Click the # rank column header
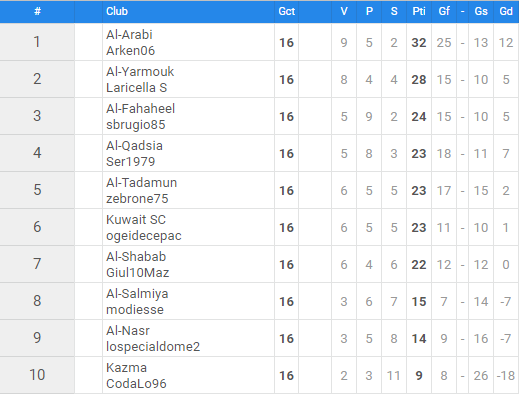 (37, 11)
